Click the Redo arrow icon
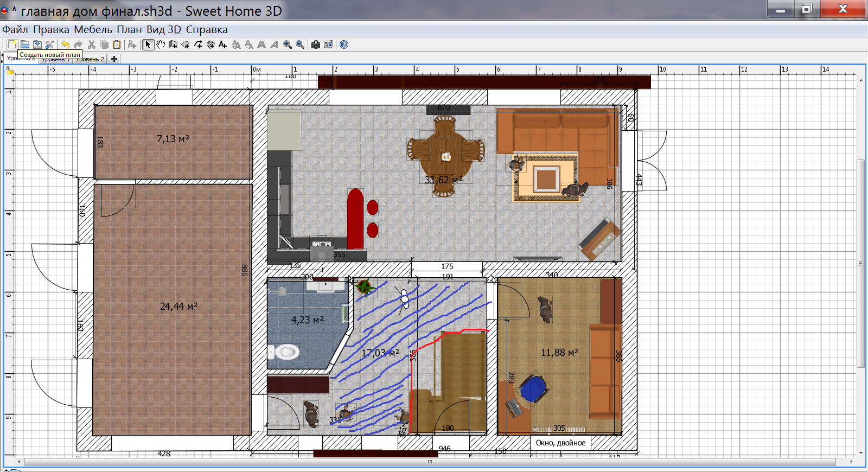The width and height of the screenshot is (868, 472). 78,44
